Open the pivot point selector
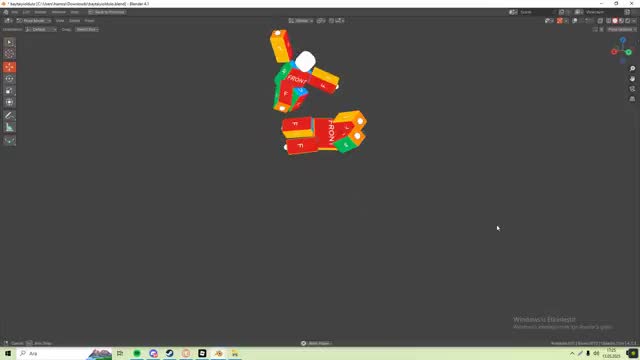Viewport: 640px width, 360px height. coord(321,20)
